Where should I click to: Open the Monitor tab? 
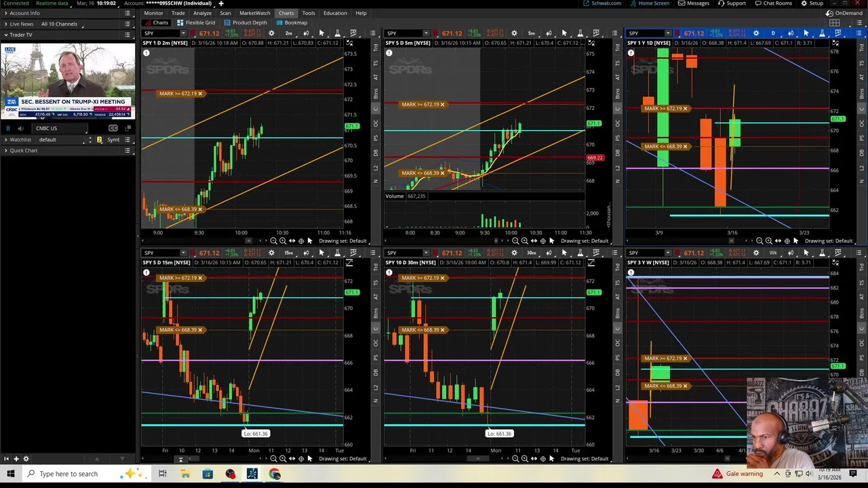pos(153,13)
